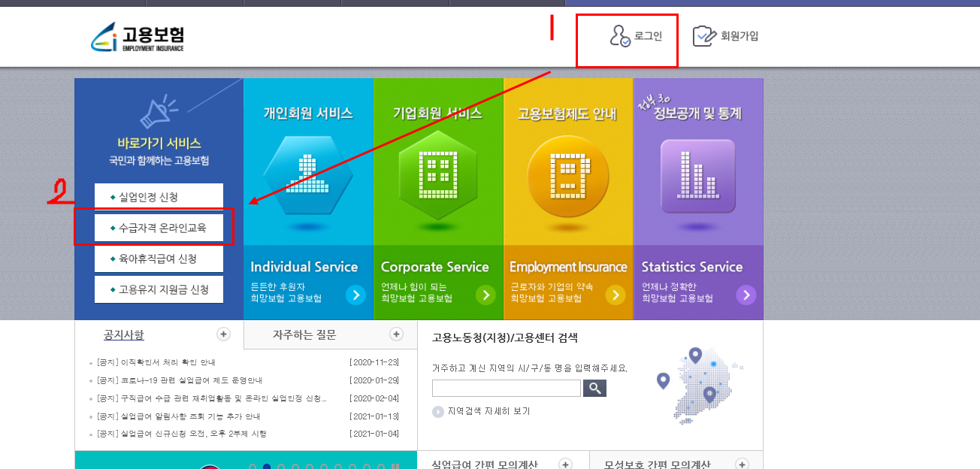Click the date 2021-01-13
The image size is (980, 469).
(374, 416)
